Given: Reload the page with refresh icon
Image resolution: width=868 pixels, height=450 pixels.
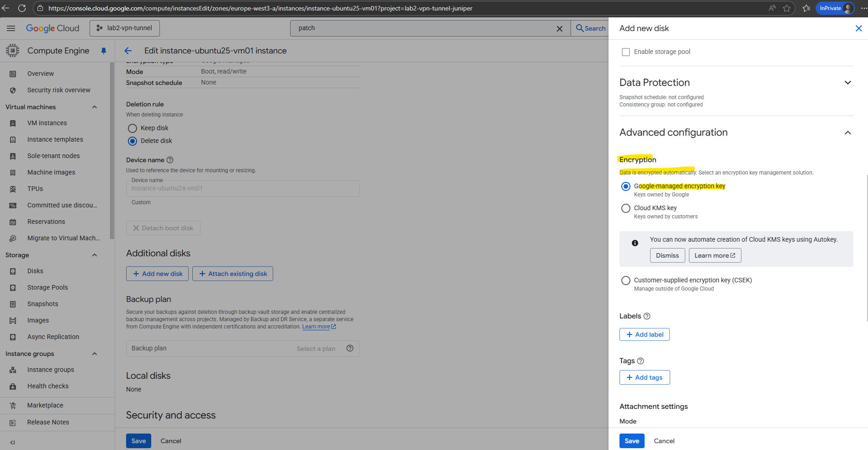Looking at the screenshot, I should [21, 8].
